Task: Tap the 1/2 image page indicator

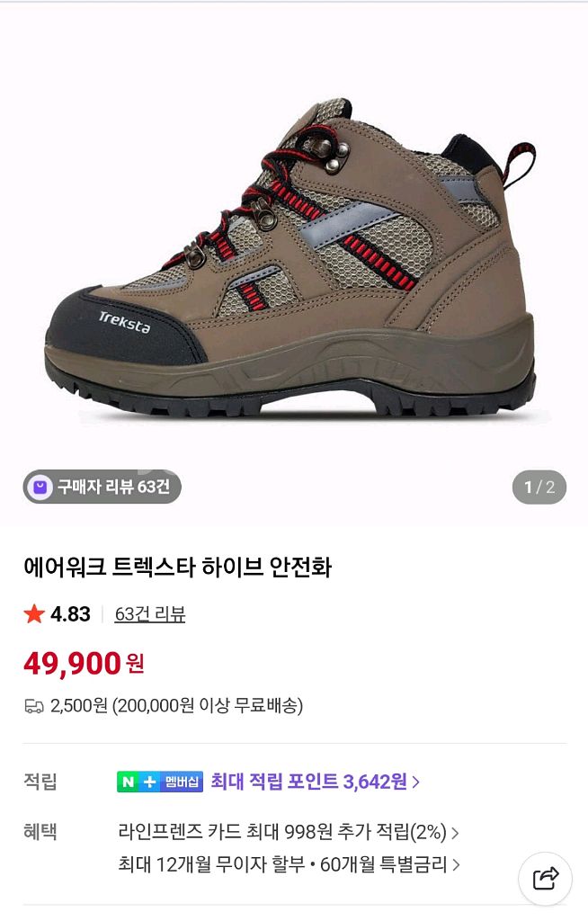Action: click(539, 487)
